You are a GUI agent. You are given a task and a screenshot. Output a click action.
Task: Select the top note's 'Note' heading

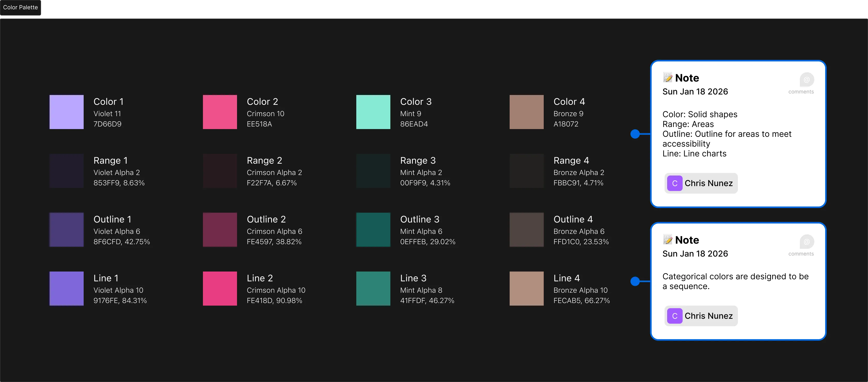pyautogui.click(x=687, y=78)
